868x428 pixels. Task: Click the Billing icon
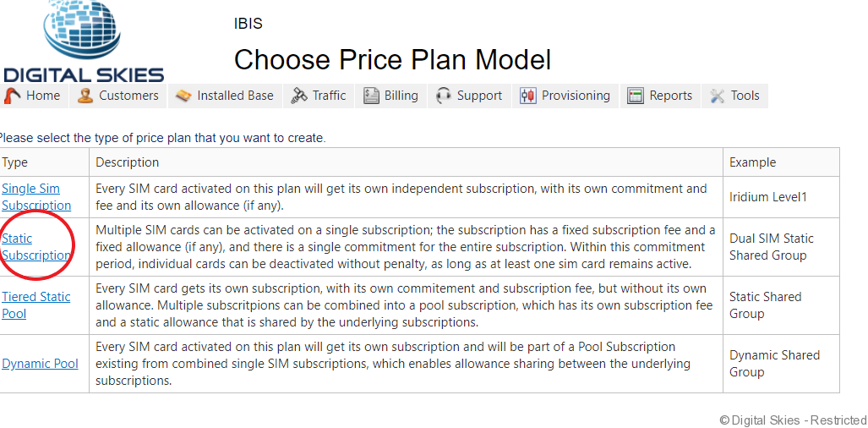click(371, 96)
